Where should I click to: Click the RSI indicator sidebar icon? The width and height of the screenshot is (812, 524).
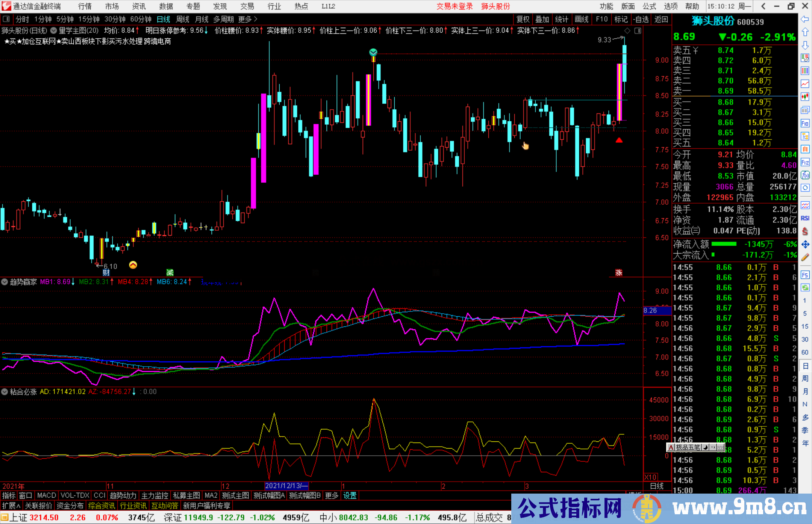click(x=805, y=218)
